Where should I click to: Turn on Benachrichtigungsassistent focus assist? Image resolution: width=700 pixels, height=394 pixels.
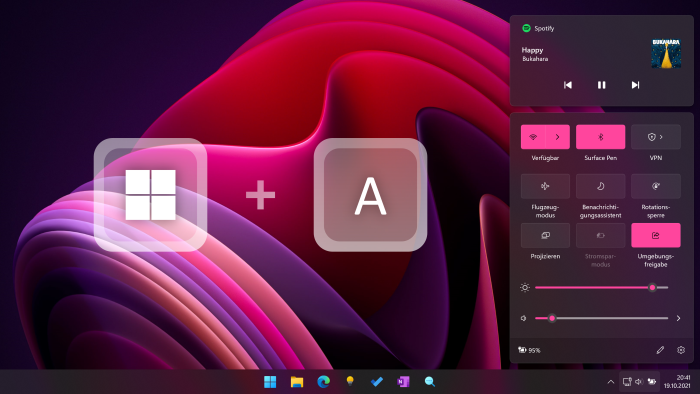pos(600,186)
